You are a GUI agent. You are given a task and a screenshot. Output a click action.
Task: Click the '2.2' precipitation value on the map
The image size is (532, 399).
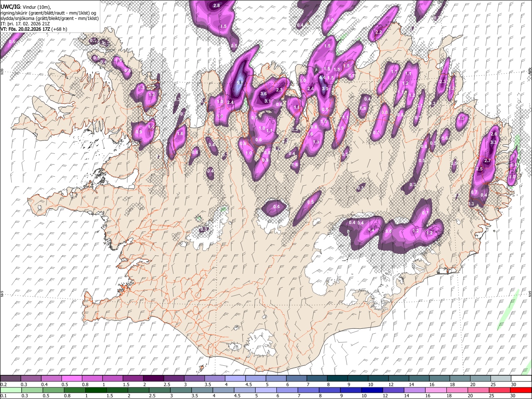click(379, 32)
